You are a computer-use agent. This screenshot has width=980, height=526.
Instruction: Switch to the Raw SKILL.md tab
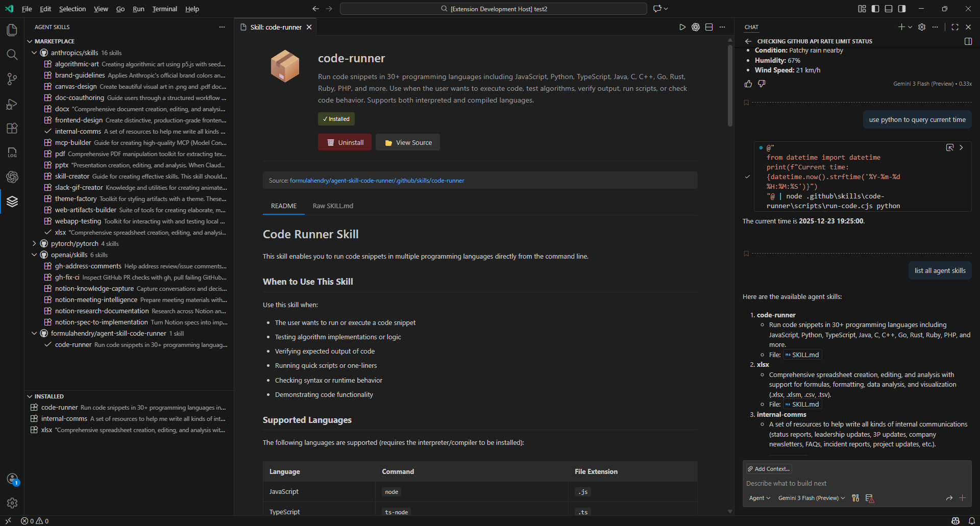point(333,206)
